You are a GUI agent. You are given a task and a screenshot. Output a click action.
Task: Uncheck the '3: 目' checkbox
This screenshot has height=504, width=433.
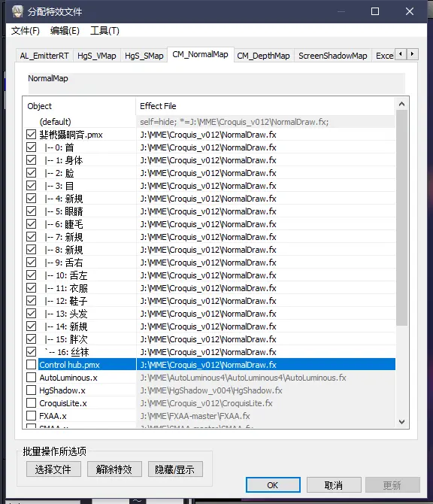[x=31, y=186]
